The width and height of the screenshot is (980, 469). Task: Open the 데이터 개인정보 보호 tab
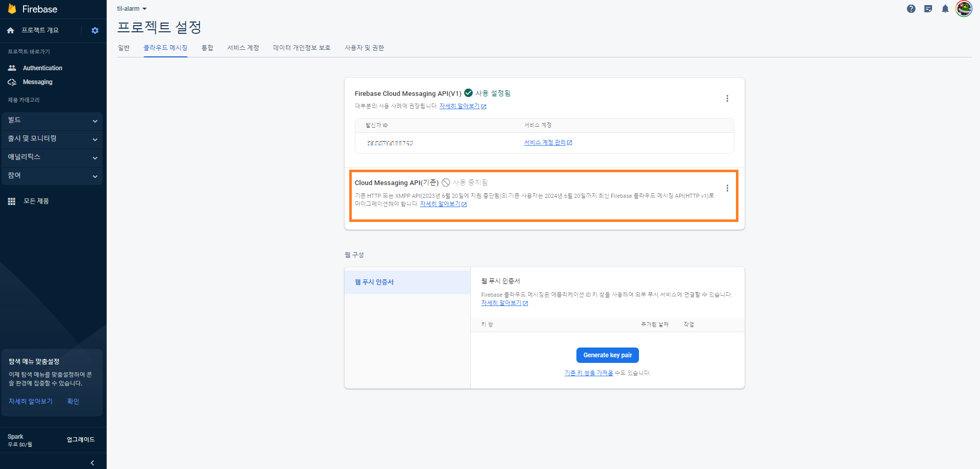click(x=302, y=48)
